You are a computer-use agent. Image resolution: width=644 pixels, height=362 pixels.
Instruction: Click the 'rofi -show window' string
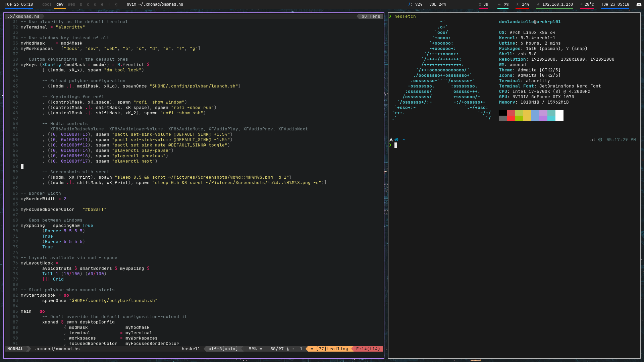click(159, 102)
